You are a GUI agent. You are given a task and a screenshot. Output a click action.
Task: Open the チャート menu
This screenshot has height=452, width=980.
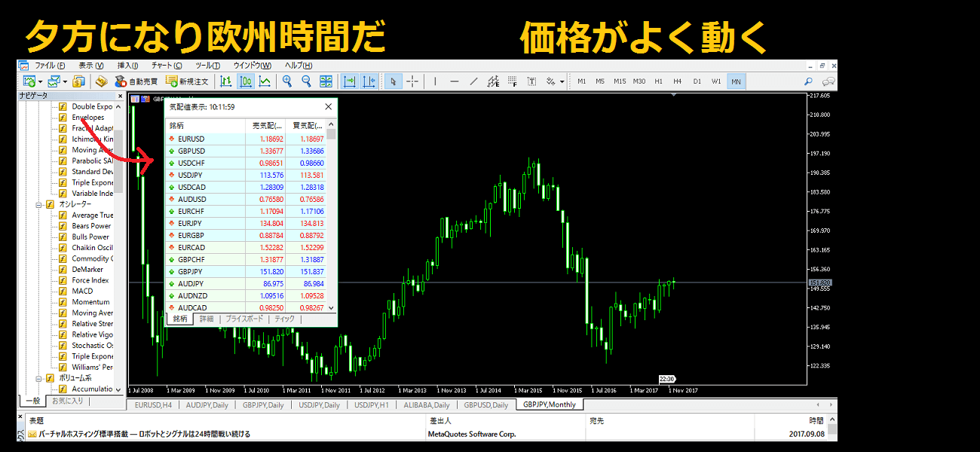[166, 66]
